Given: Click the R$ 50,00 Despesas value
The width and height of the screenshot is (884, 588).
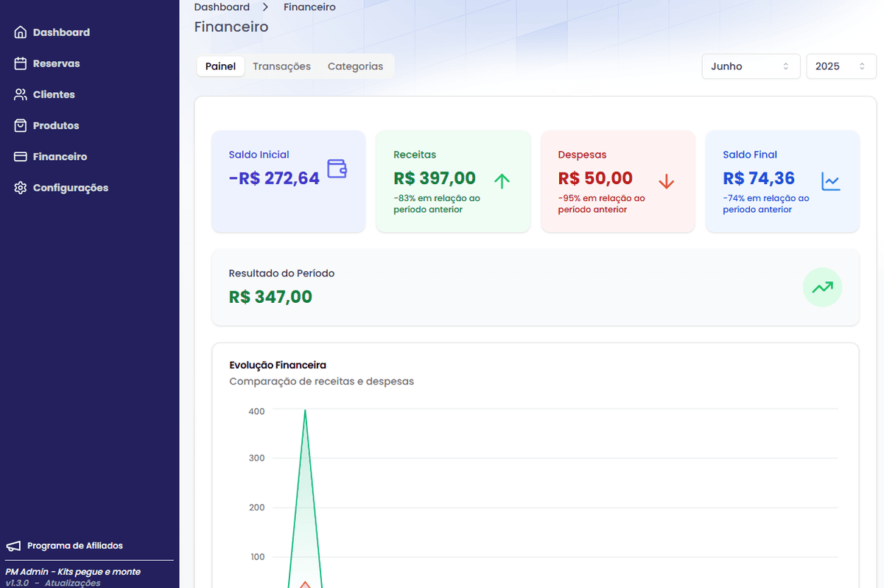Looking at the screenshot, I should 595,178.
